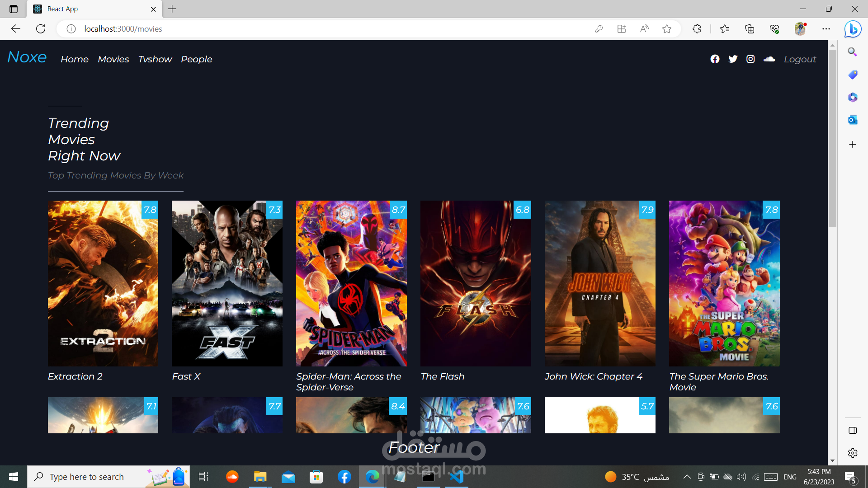Viewport: 868px width, 488px height.
Task: Go to the Noxe logo link
Action: click(27, 57)
